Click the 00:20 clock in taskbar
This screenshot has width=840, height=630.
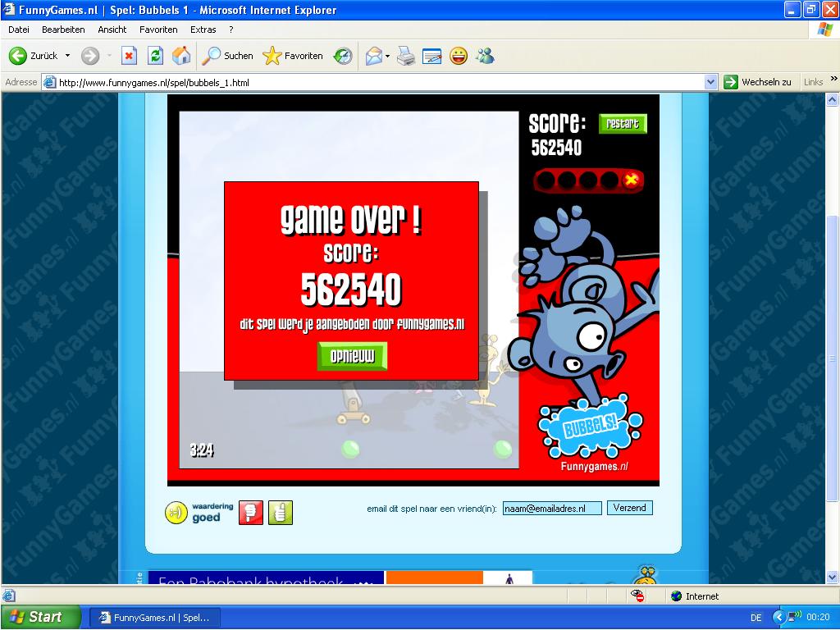coord(818,617)
